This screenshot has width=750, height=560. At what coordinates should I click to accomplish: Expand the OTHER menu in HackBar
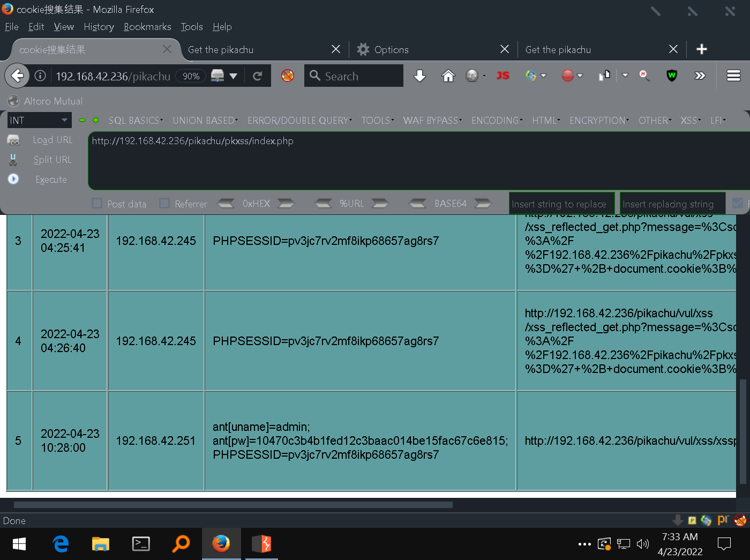655,121
